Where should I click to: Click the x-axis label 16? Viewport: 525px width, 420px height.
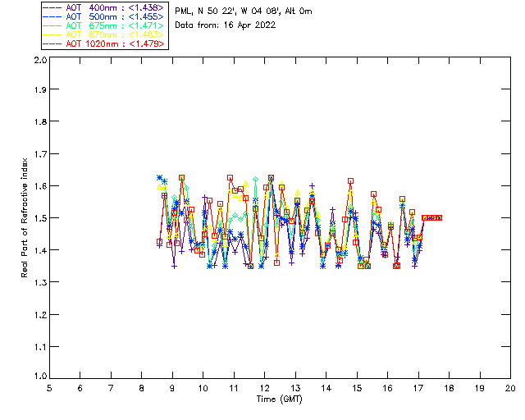click(387, 388)
